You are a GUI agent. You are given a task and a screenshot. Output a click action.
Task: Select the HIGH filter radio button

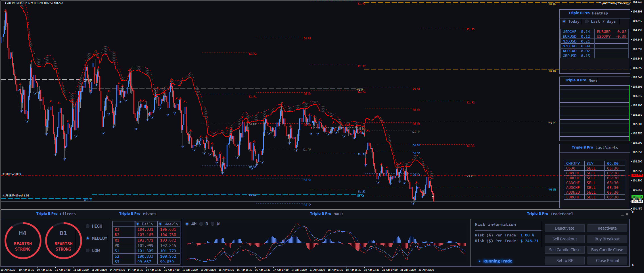point(88,226)
